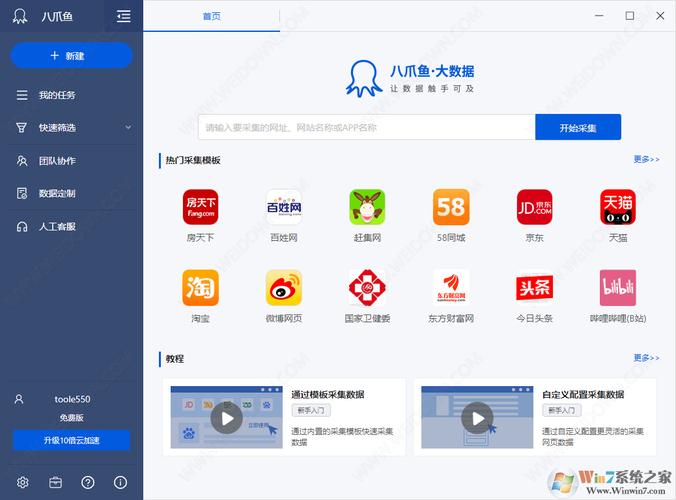Open the 淘宝 template icon
Image resolution: width=676 pixels, height=500 pixels.
tap(200, 288)
